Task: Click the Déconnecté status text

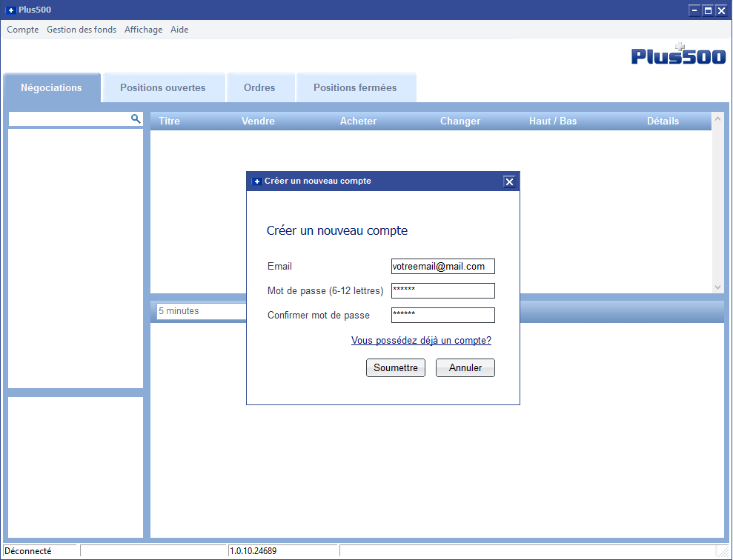Action: [28, 551]
